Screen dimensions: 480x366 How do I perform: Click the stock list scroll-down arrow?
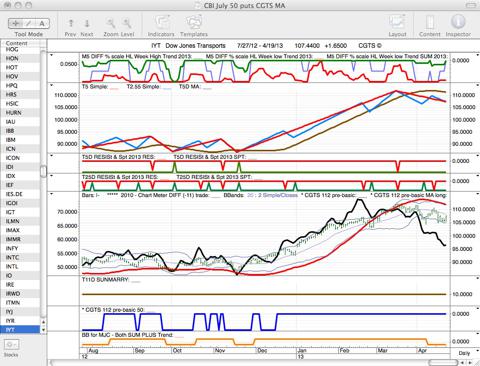(43, 329)
